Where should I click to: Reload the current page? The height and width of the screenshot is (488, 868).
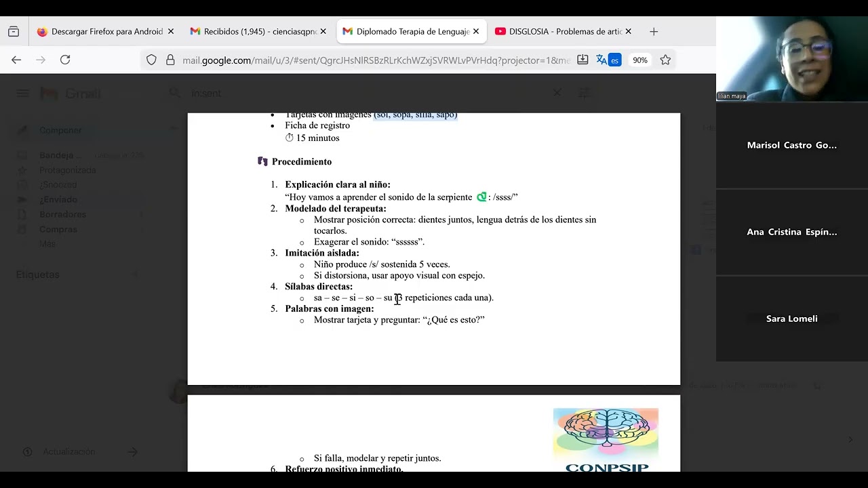coord(65,60)
